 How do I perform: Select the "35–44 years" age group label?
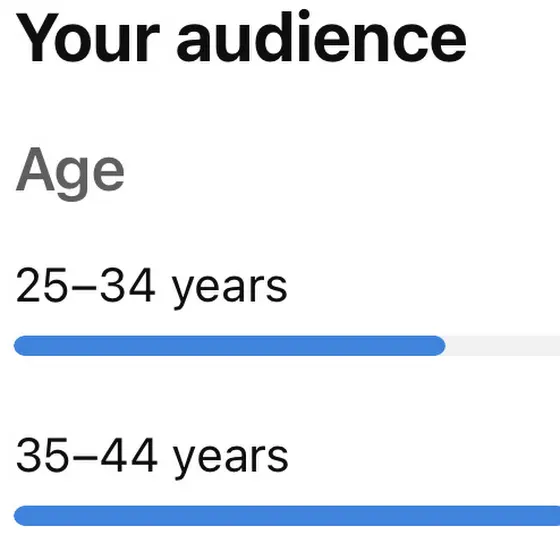[152, 458]
